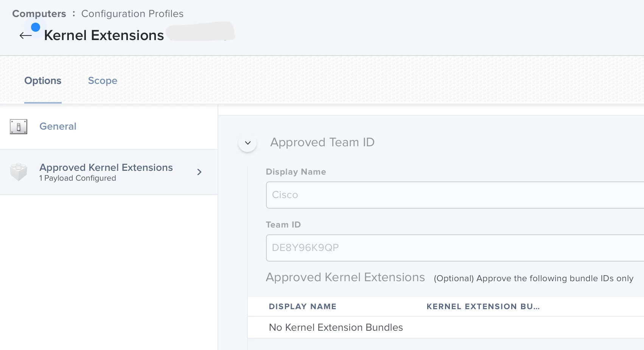Click the General switch icon
Screen dimensions: 644x350
19,127
